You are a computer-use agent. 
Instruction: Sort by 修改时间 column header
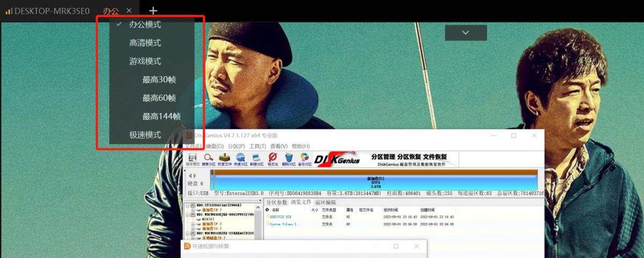(x=390, y=210)
